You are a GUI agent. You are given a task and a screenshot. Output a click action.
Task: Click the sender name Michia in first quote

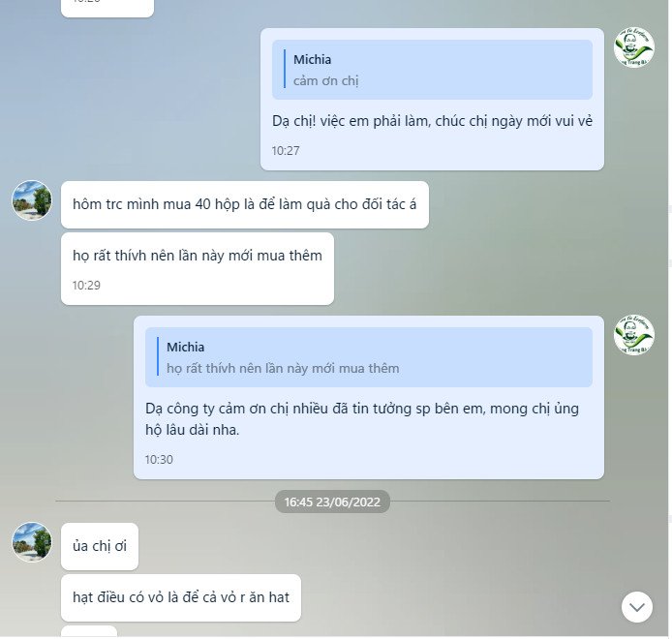click(x=312, y=60)
